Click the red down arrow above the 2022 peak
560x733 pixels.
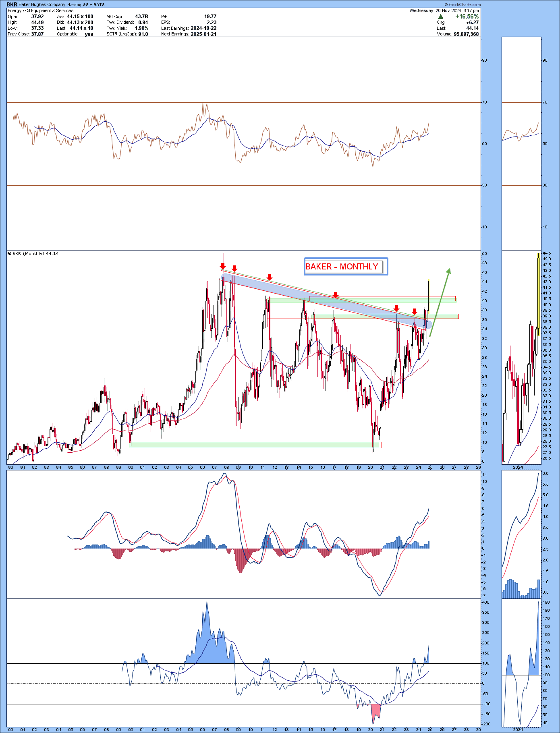pyautogui.click(x=396, y=309)
